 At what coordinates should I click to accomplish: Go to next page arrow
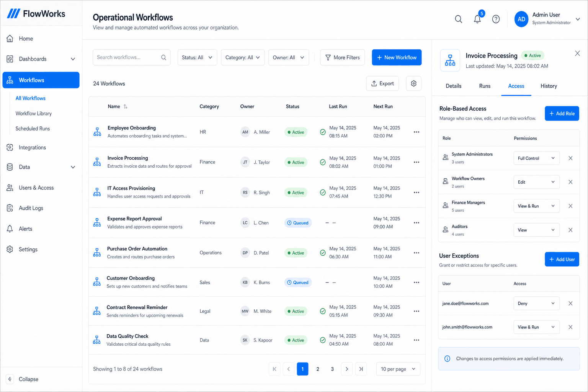(346, 369)
